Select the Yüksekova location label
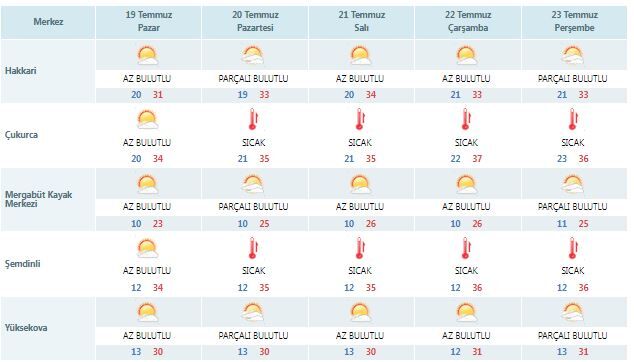The width and height of the screenshot is (634, 362). click(x=26, y=328)
